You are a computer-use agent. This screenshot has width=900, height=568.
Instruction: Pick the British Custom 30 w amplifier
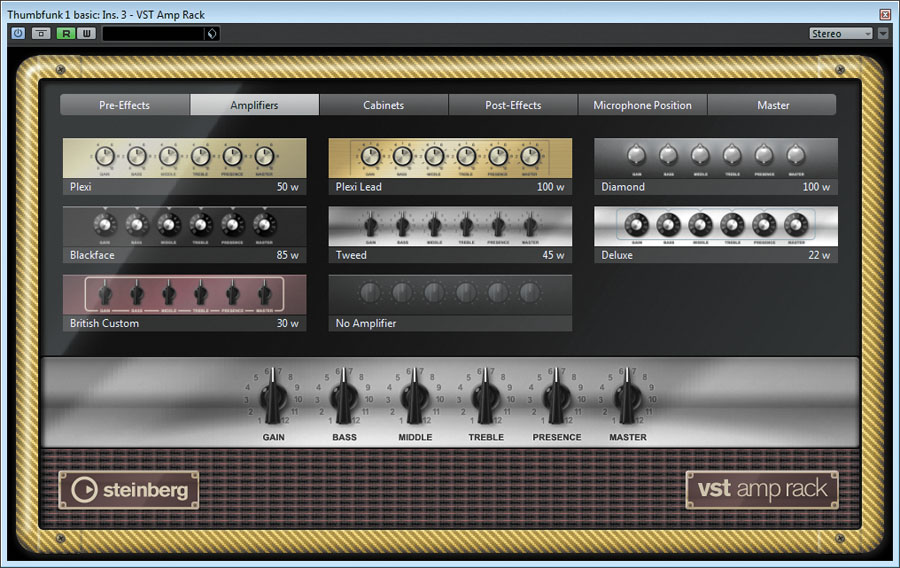point(184,303)
